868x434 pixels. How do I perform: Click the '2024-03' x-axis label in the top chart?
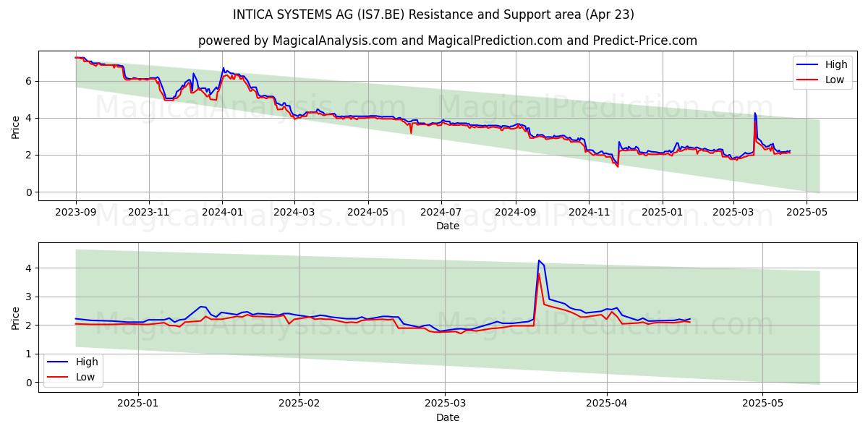294,212
